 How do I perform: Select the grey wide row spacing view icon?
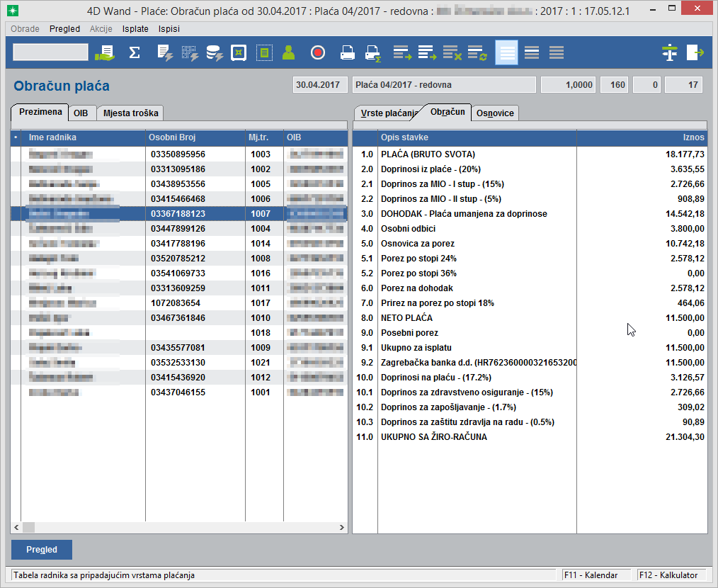pyautogui.click(x=557, y=52)
